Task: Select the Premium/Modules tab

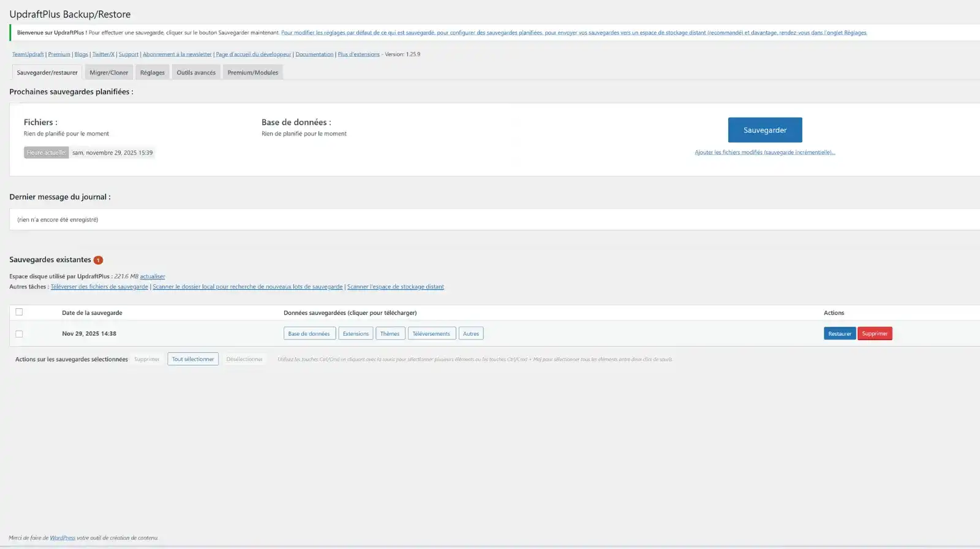Action: click(252, 72)
